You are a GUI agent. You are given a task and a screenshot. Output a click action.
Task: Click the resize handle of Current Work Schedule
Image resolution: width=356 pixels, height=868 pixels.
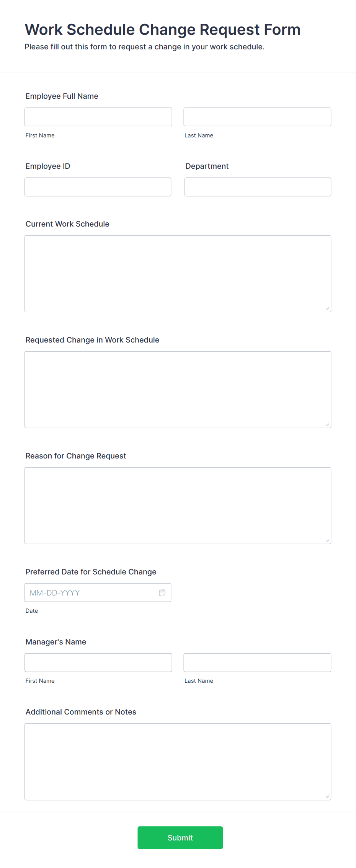click(327, 308)
